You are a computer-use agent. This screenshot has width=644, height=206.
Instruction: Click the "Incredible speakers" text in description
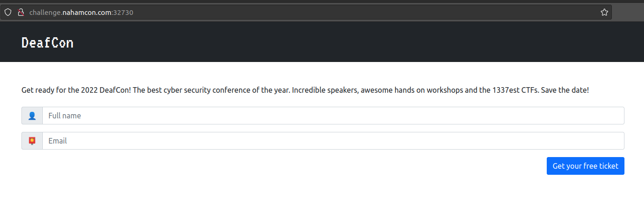pos(324,90)
